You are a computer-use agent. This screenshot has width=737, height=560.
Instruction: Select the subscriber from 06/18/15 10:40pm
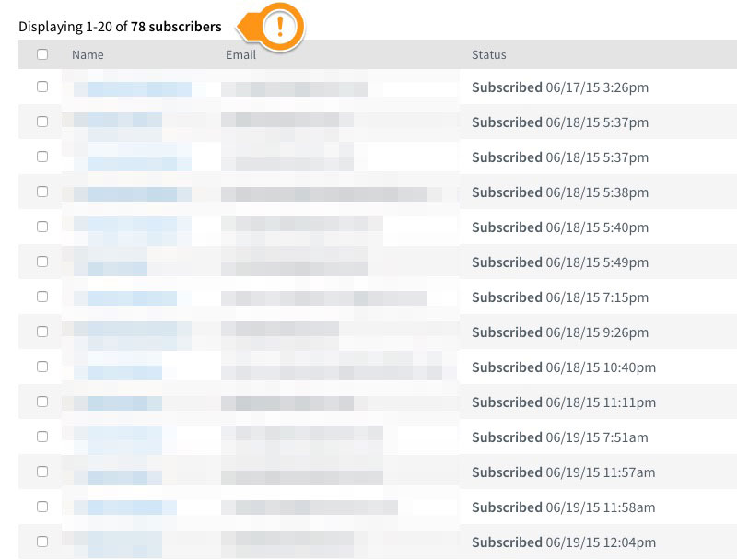coord(42,367)
